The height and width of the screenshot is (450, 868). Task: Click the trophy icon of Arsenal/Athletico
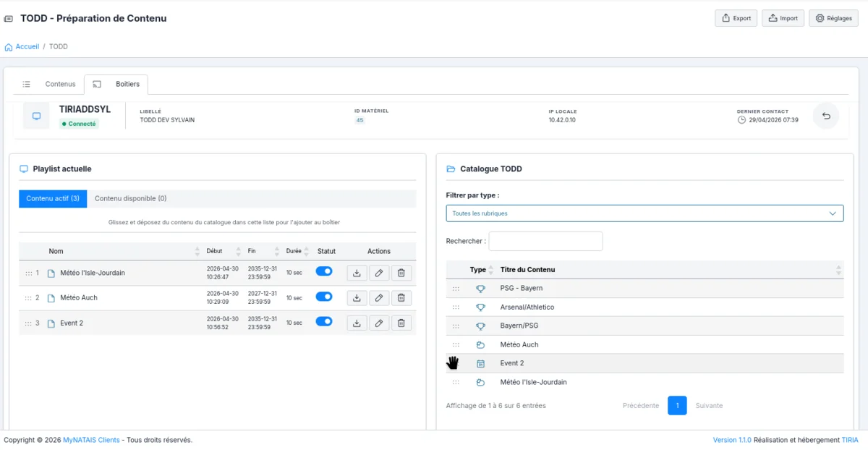pyautogui.click(x=480, y=307)
